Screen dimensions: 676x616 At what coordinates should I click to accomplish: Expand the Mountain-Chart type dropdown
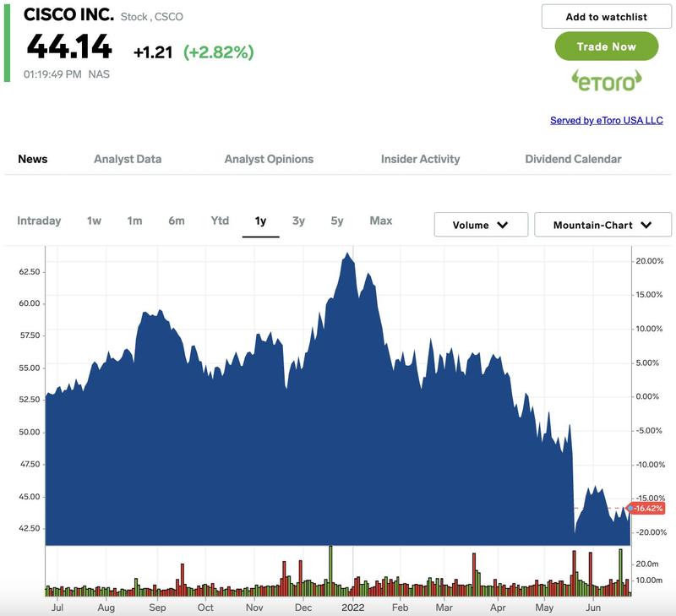point(602,225)
